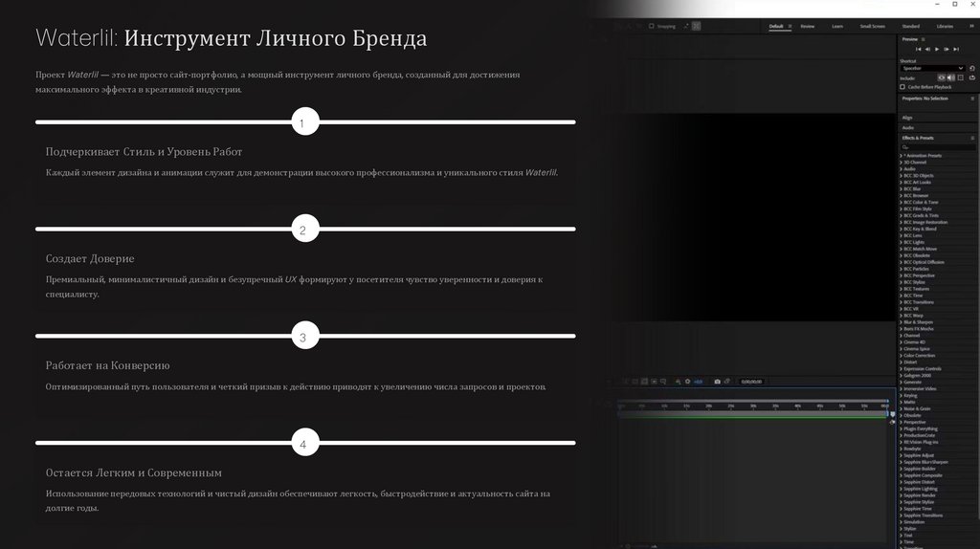Click the highlighted icon right of Snapping
980x549 pixels.
click(697, 26)
